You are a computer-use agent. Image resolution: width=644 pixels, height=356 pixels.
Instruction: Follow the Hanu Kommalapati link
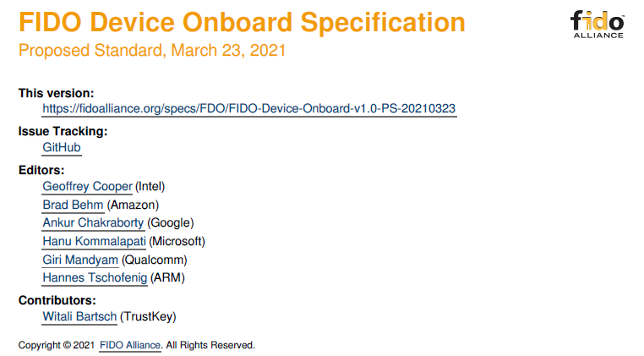(x=94, y=241)
